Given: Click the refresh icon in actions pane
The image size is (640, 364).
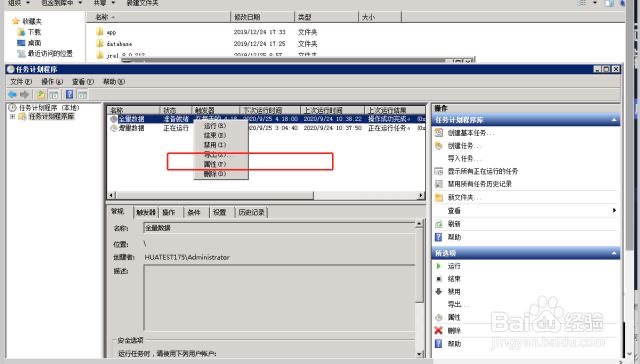Looking at the screenshot, I should [439, 224].
